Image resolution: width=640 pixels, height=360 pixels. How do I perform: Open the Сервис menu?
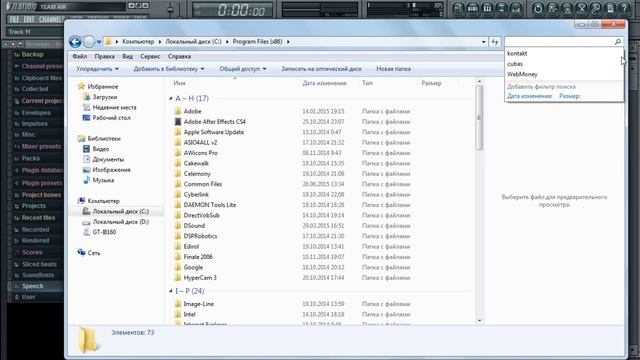pos(150,56)
